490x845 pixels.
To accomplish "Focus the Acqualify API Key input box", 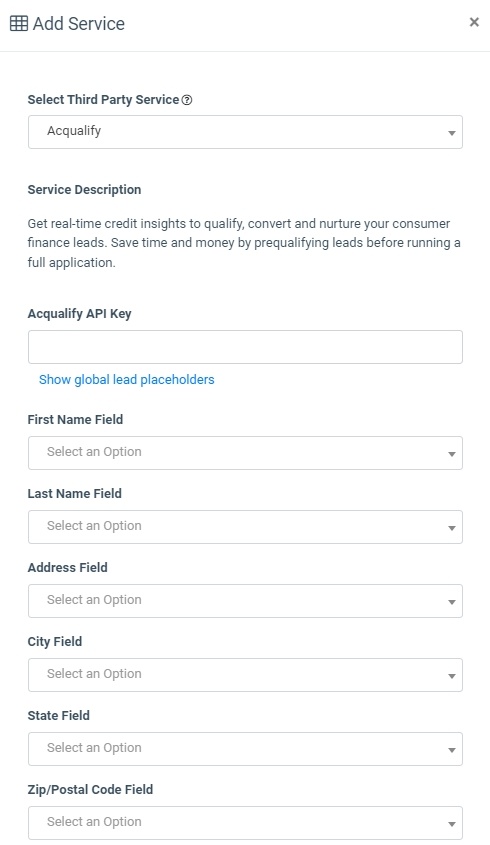I will coord(245,347).
